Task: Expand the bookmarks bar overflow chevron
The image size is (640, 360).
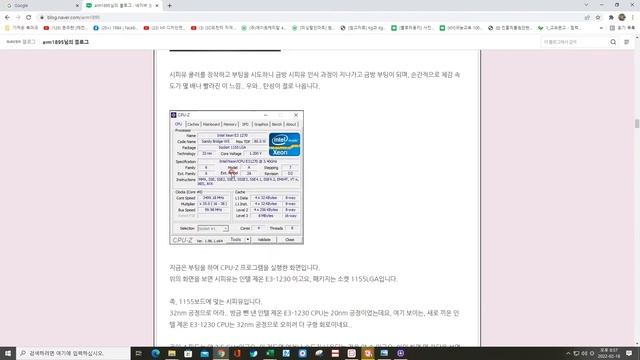Action: pos(601,28)
